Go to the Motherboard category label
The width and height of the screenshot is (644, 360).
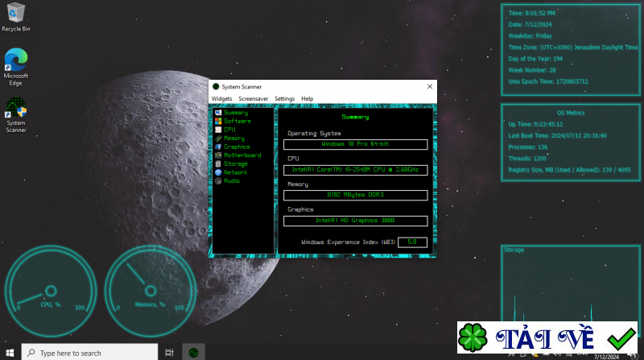[242, 155]
